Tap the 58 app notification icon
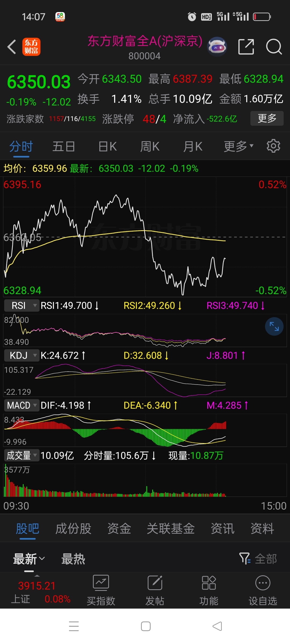Screen dimensions: 290x644 (60, 17)
